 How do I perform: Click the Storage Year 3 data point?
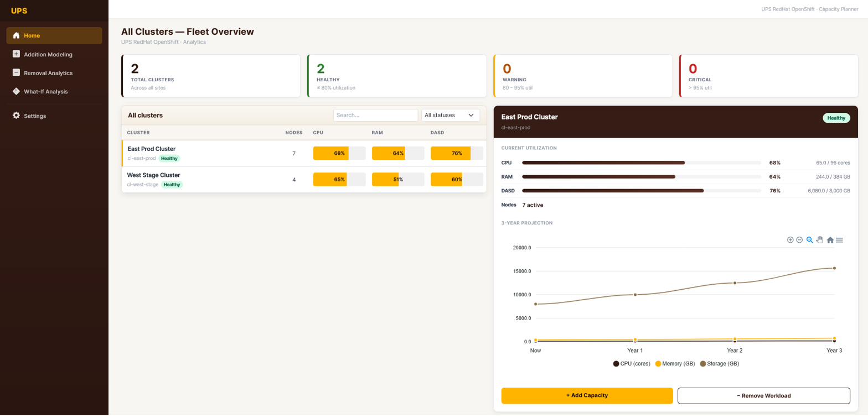[834, 268]
